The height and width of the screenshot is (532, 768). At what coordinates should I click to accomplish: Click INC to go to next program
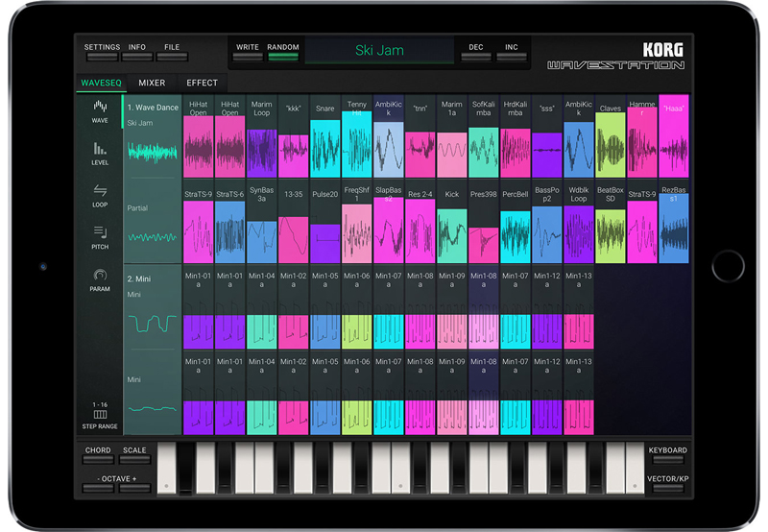click(x=512, y=52)
